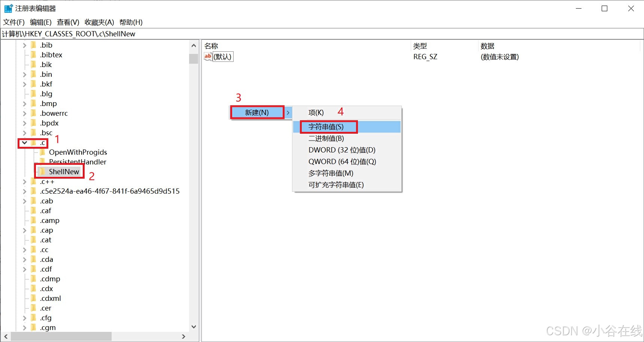Expand the .cab key

pyautogui.click(x=25, y=201)
